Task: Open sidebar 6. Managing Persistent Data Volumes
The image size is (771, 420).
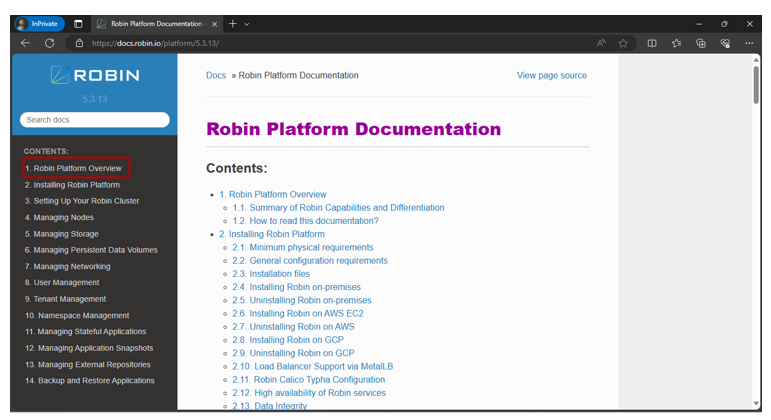Action: pyautogui.click(x=91, y=250)
